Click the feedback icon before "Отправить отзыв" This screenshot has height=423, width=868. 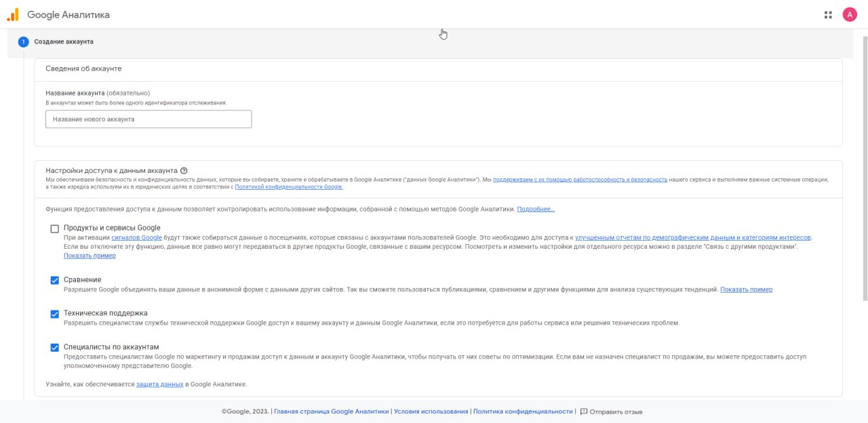tap(584, 411)
